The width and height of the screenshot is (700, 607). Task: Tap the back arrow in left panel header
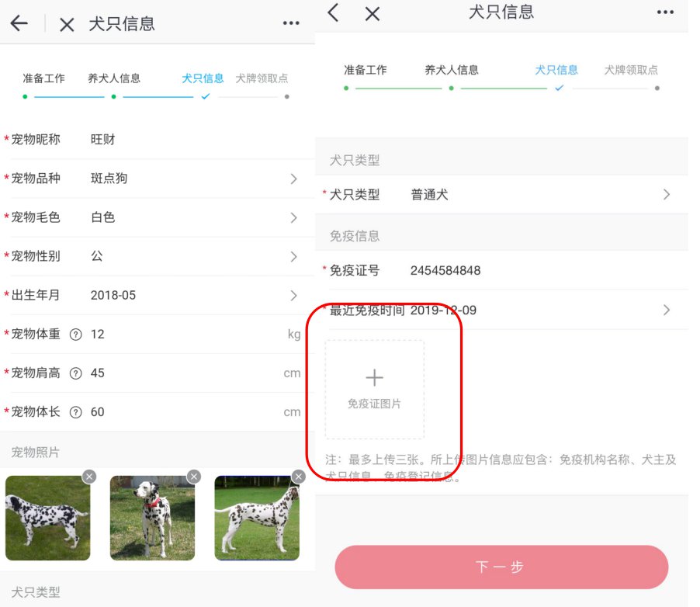pos(19,23)
